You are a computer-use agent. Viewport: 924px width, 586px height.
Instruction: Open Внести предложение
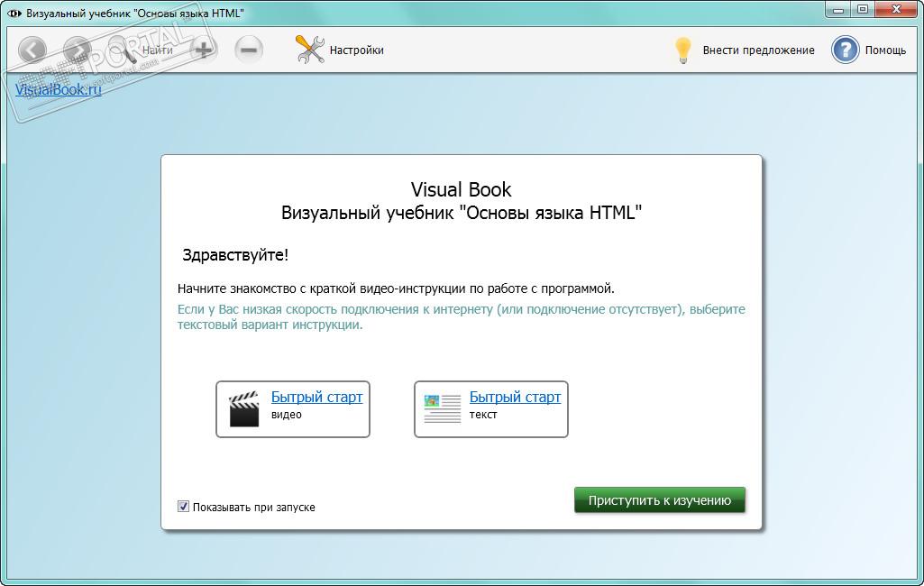point(758,50)
